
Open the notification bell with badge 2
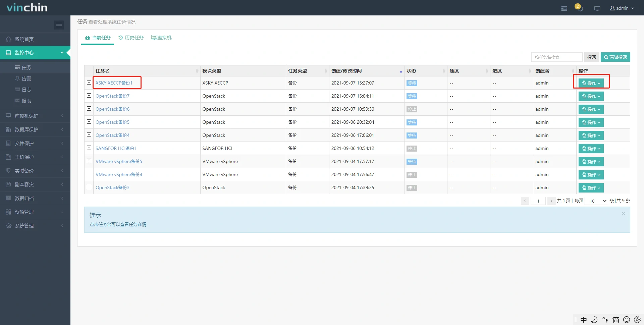(579, 8)
